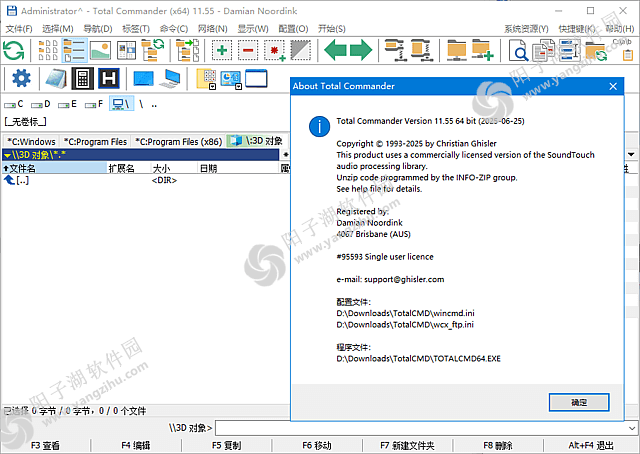Open the 网络(N) menu

tap(213, 29)
